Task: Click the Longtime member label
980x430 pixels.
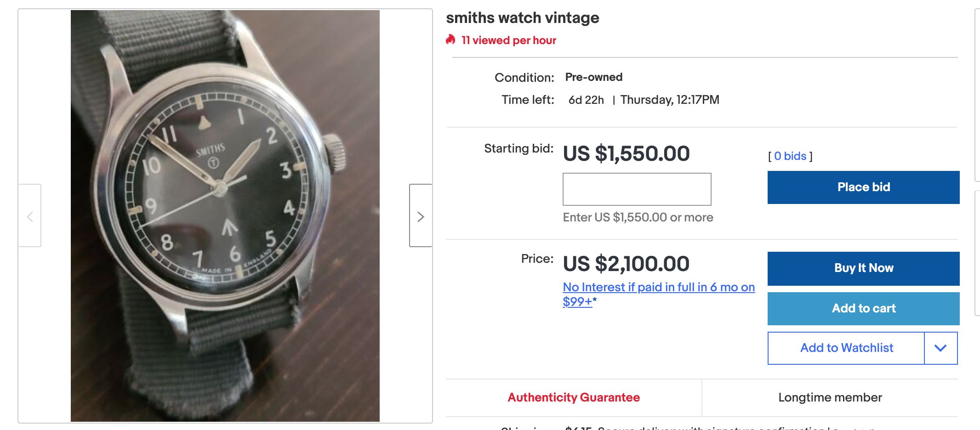Action: pos(830,397)
